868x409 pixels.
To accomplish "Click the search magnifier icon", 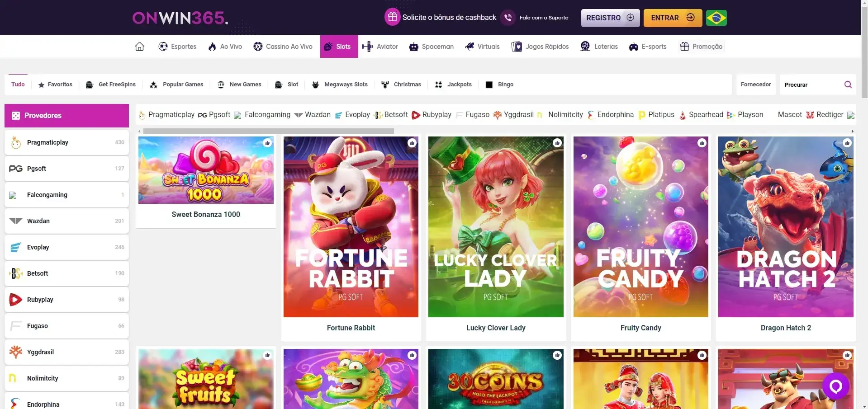I will pyautogui.click(x=848, y=85).
